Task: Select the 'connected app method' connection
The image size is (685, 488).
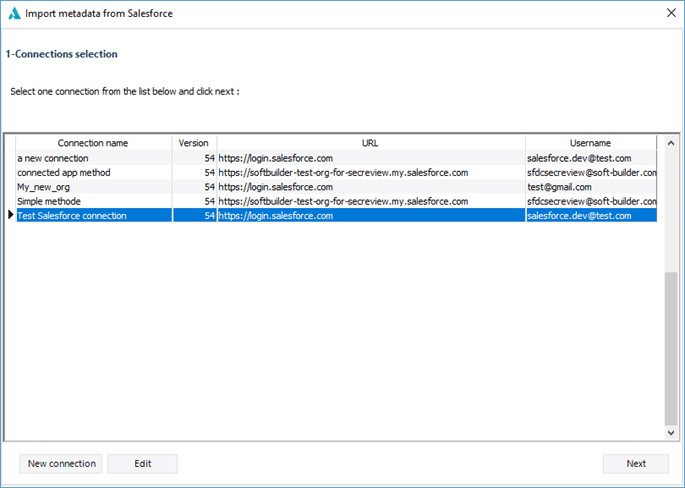Action: [x=93, y=172]
